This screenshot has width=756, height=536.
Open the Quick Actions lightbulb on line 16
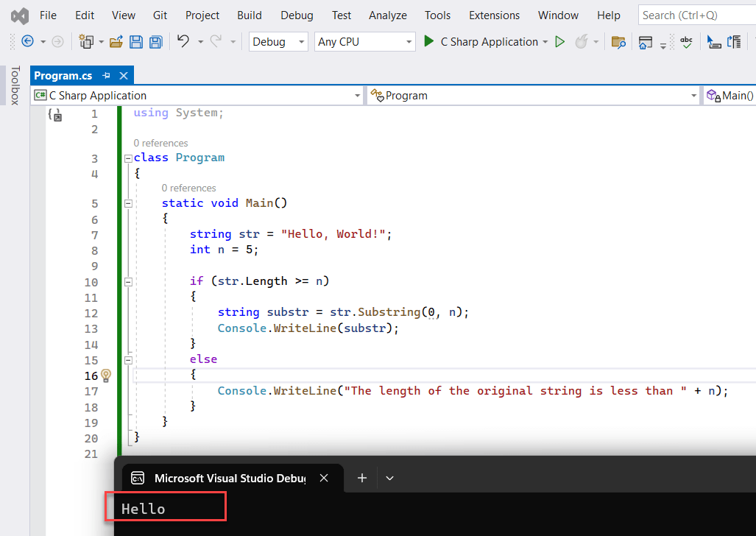106,375
